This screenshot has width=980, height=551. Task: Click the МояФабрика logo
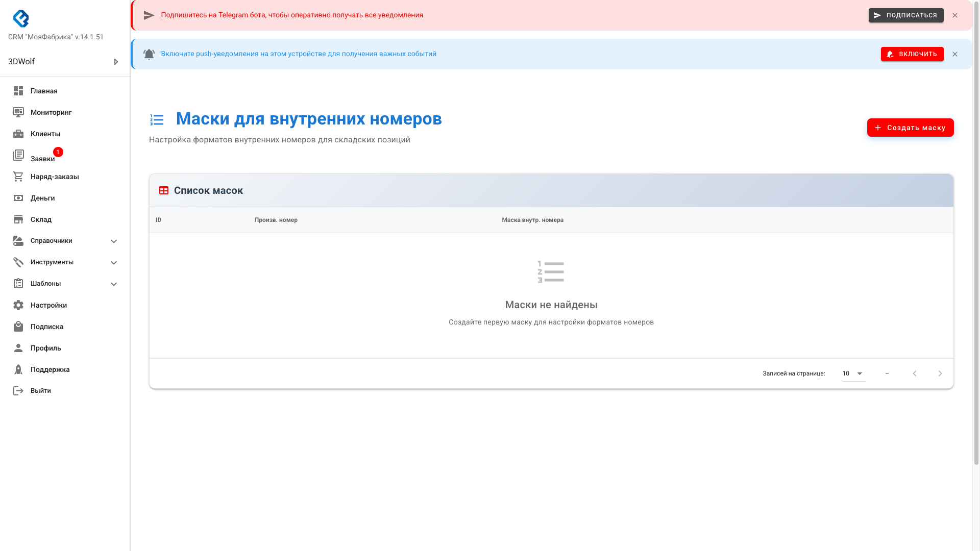coord(21,19)
